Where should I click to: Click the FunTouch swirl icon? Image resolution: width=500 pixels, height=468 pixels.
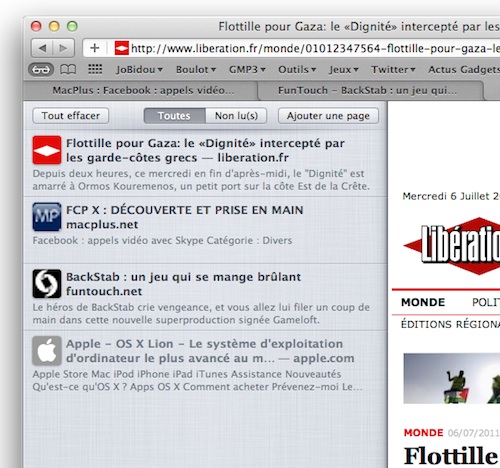pyautogui.click(x=47, y=284)
